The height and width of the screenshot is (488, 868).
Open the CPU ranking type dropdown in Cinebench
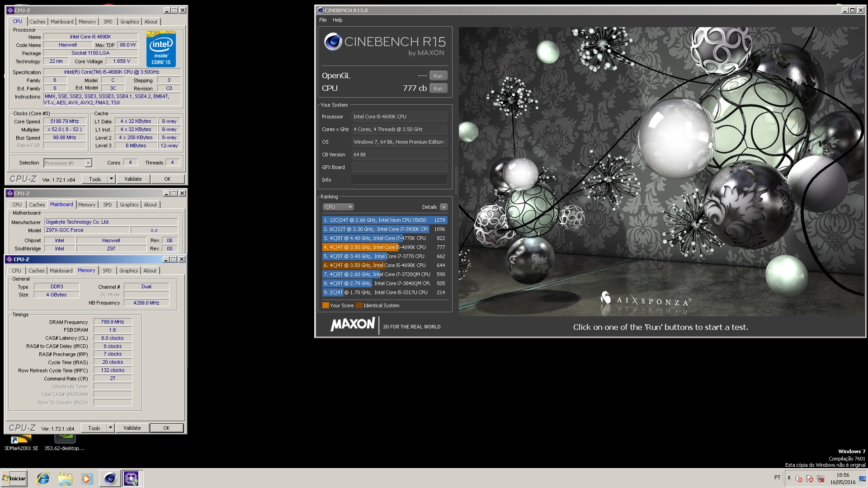(338, 207)
